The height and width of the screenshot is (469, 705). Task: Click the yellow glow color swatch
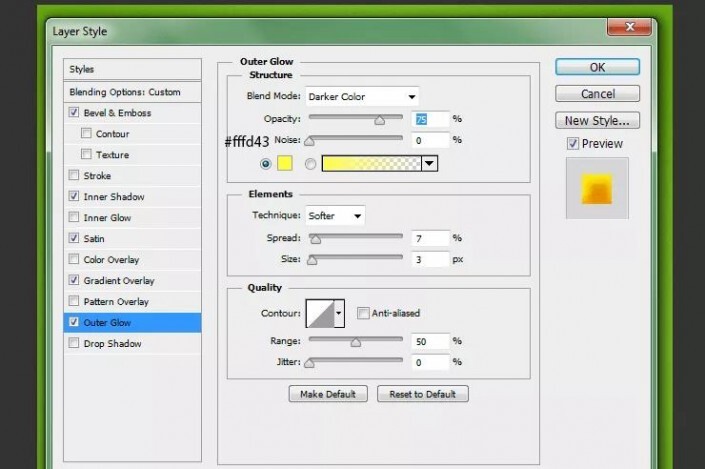coord(283,164)
